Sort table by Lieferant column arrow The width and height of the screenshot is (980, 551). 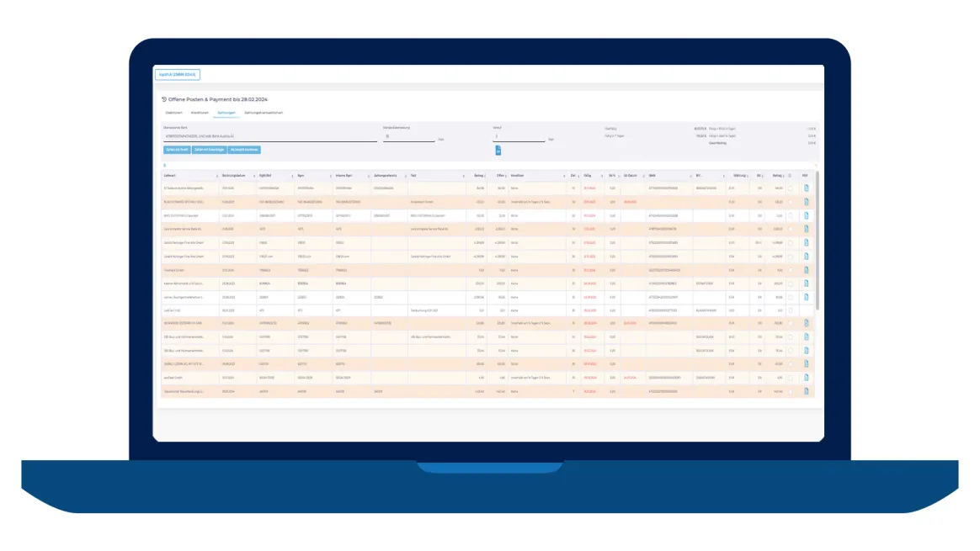pyautogui.click(x=217, y=176)
